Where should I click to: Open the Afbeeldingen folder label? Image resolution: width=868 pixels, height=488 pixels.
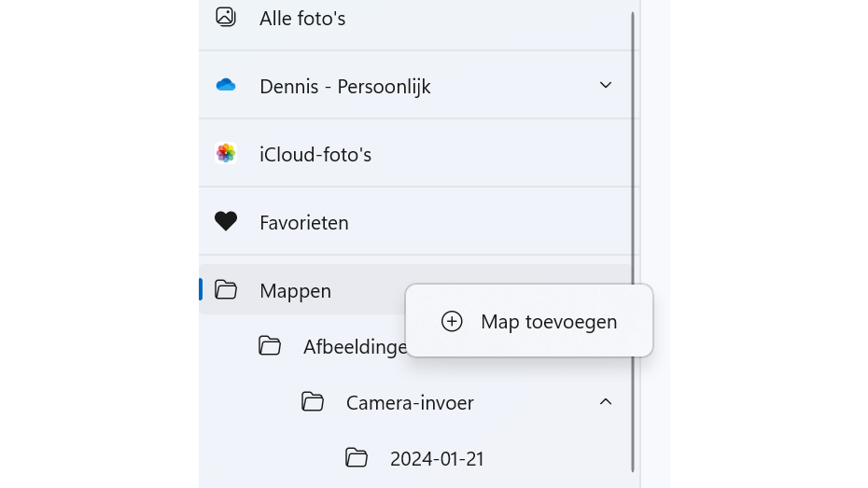tap(355, 347)
